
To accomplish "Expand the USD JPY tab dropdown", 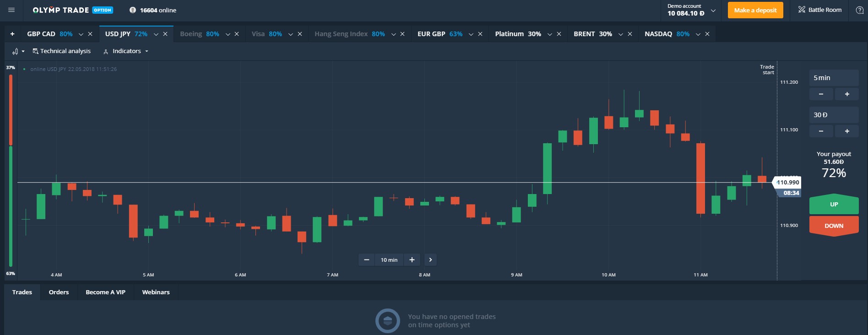I will point(156,34).
